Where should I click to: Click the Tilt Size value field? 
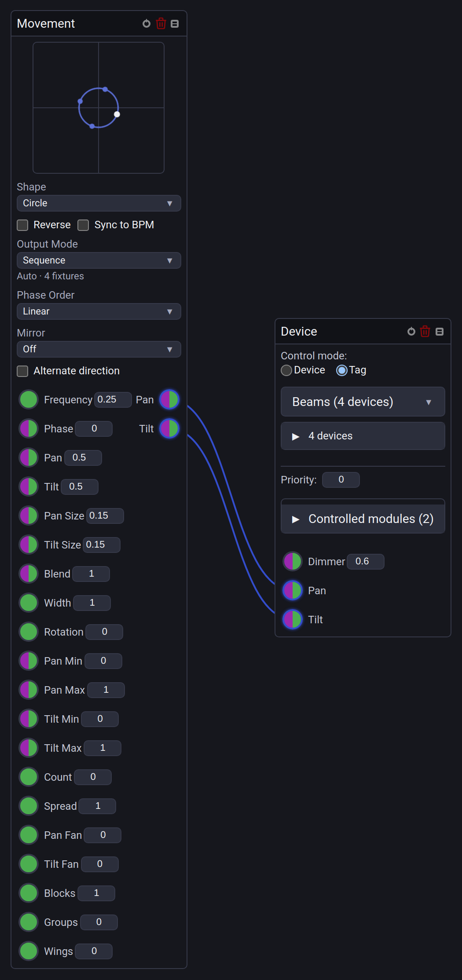102,545
